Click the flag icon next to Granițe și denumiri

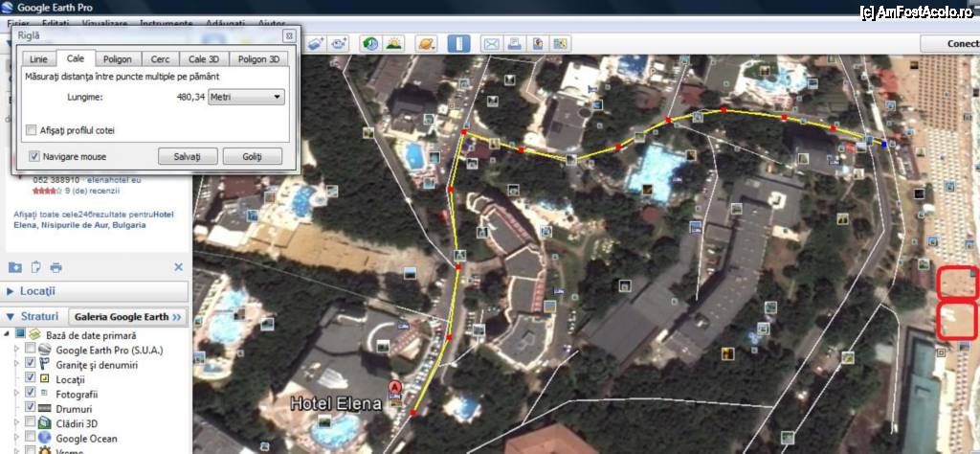tap(45, 364)
